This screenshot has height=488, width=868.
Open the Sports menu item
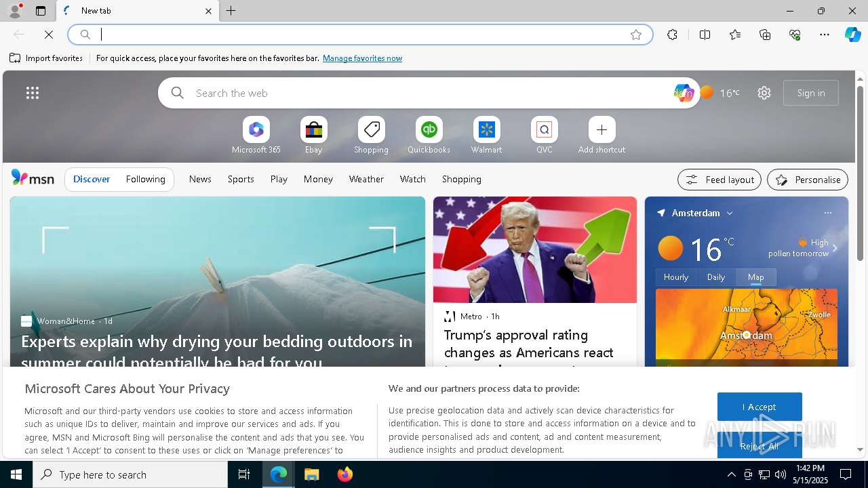[241, 179]
